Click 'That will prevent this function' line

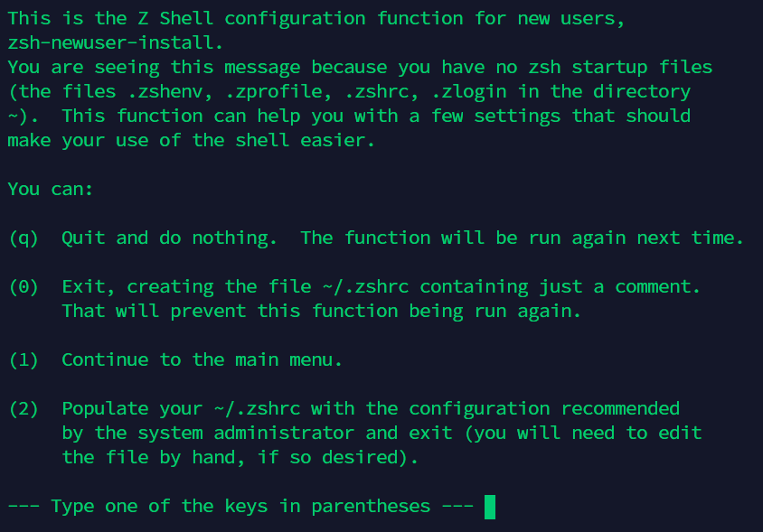click(x=322, y=312)
